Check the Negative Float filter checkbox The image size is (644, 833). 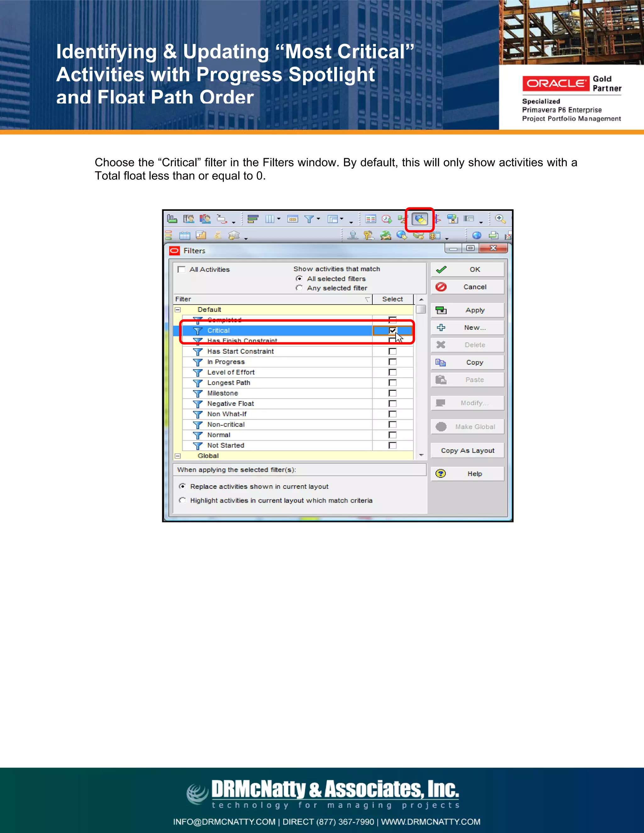click(392, 404)
